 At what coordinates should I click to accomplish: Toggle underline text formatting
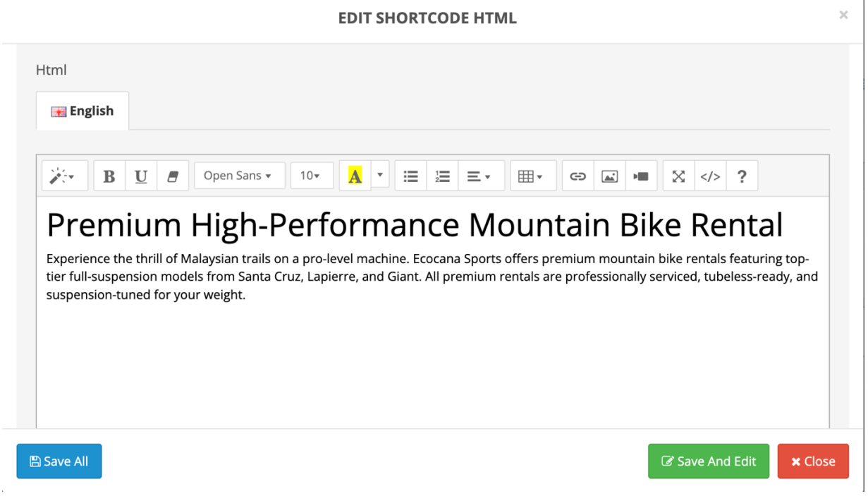141,176
